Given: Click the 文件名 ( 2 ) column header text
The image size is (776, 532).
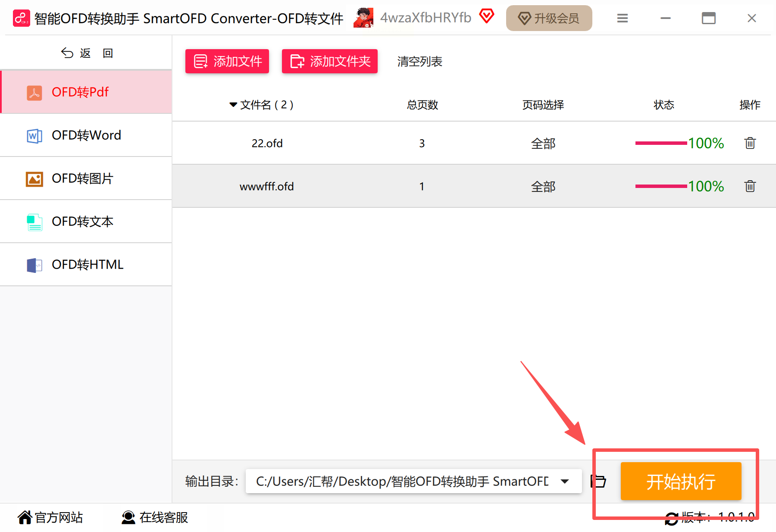Looking at the screenshot, I should (267, 105).
